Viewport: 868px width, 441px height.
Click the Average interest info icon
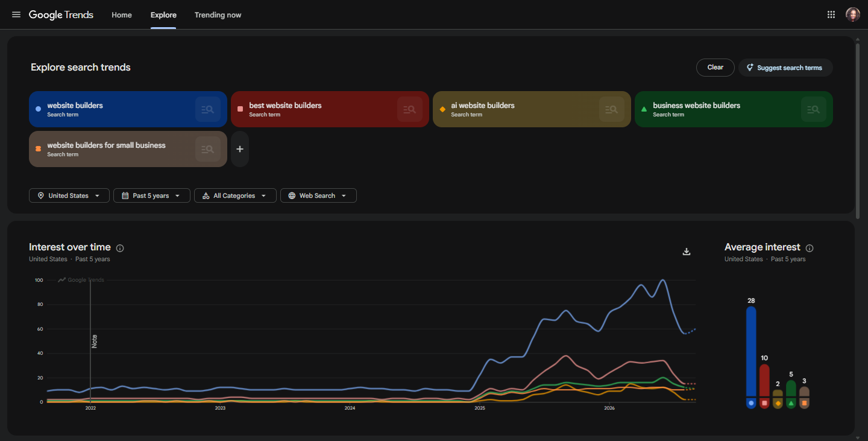[810, 248]
